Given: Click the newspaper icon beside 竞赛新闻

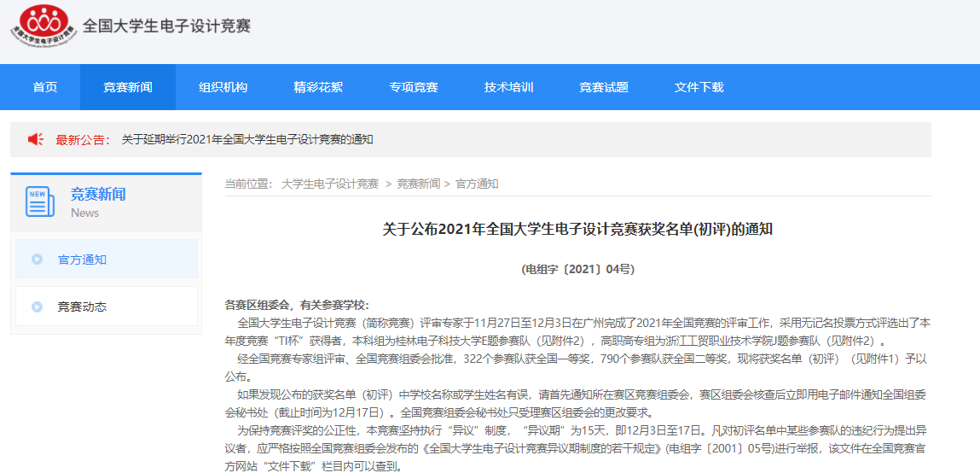Looking at the screenshot, I should click(x=40, y=201).
